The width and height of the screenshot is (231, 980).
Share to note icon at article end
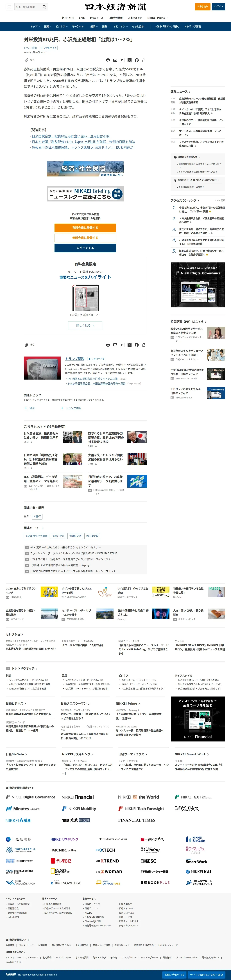122,345
